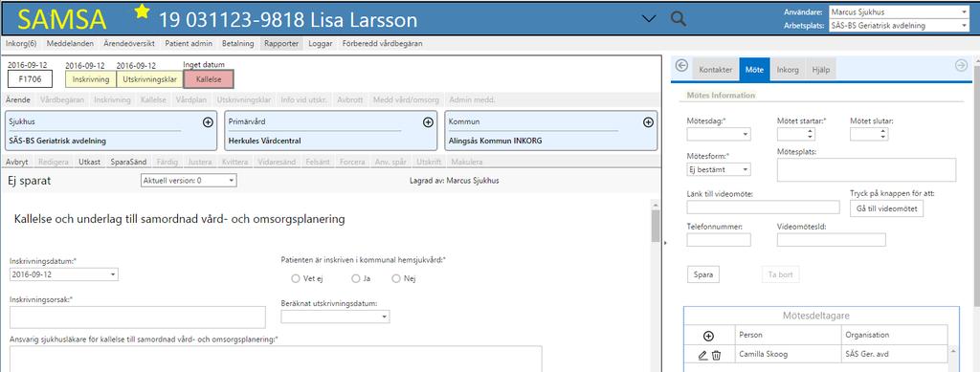Image resolution: width=980 pixels, height=372 pixels.
Task: Open Ärendeöversikt menu item
Action: (129, 44)
